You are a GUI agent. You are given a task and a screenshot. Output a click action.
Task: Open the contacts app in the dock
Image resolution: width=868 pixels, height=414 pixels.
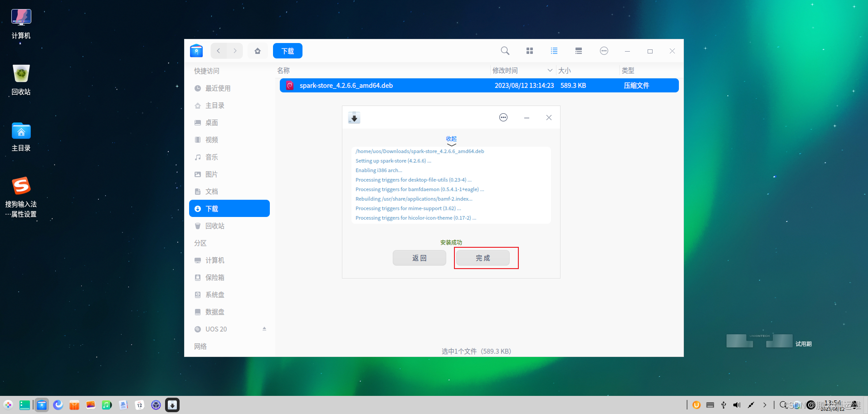123,405
